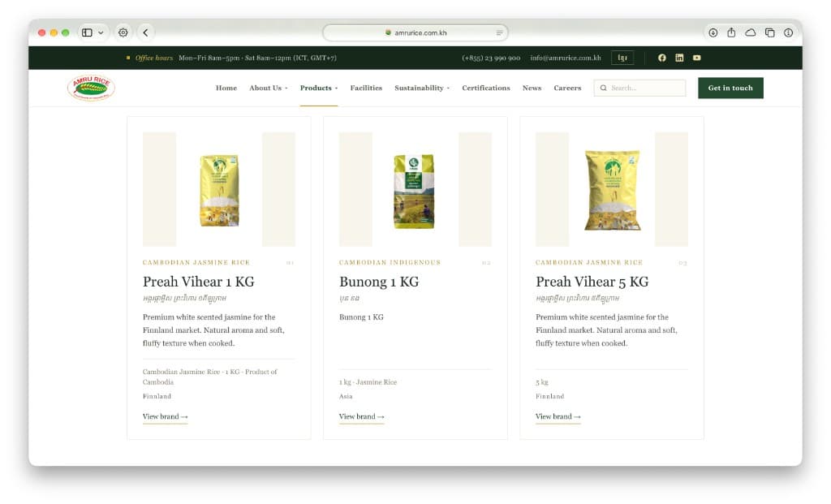Click the '1 kg · Jasmine Rice' text
This screenshot has height=504, width=831.
click(368, 382)
